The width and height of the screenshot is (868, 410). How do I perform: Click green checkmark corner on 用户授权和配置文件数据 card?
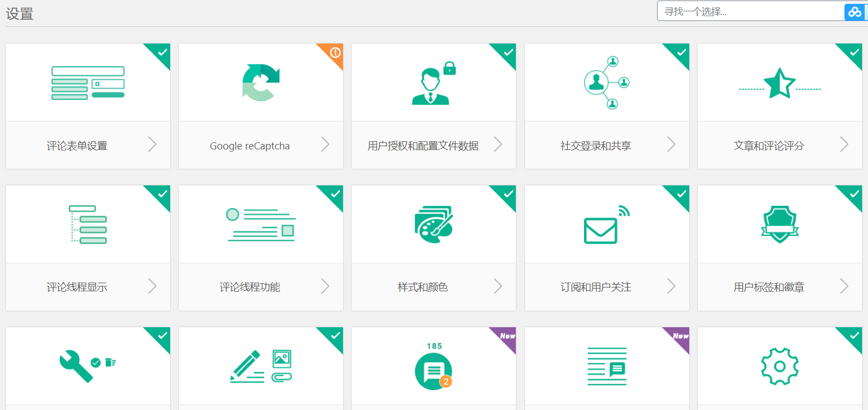tap(507, 53)
